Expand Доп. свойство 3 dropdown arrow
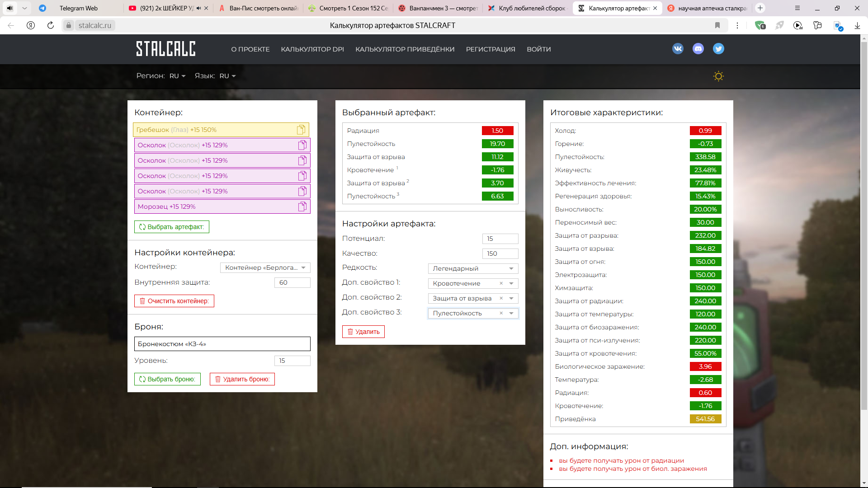 click(511, 313)
